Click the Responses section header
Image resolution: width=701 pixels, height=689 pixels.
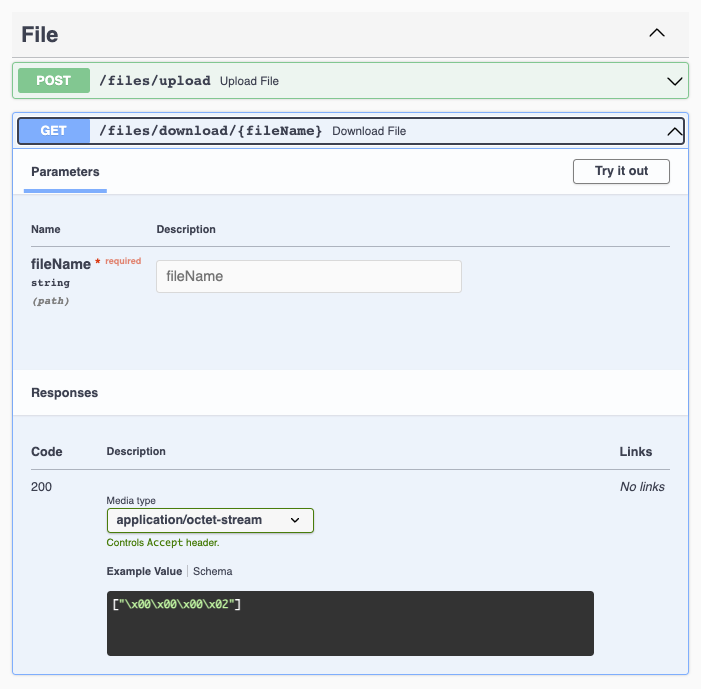click(x=65, y=393)
